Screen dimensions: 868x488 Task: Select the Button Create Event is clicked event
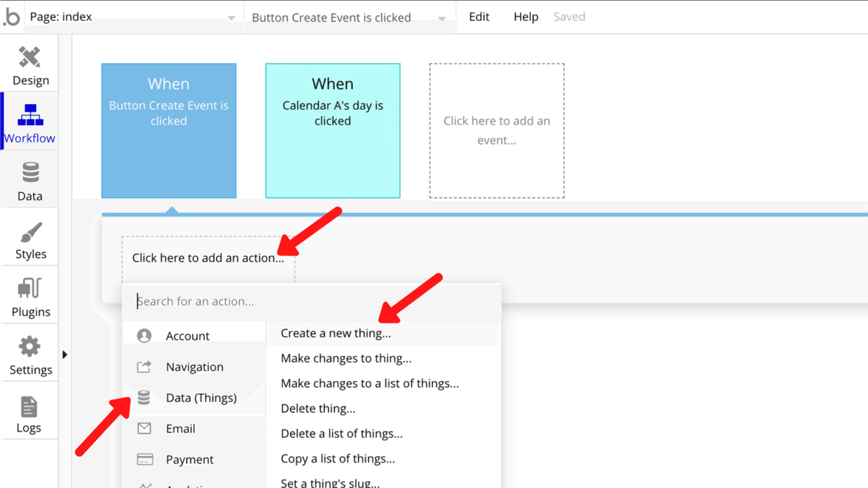pos(169,130)
